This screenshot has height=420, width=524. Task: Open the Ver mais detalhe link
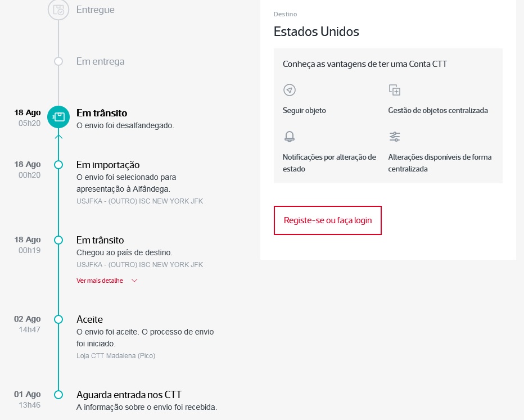(100, 281)
